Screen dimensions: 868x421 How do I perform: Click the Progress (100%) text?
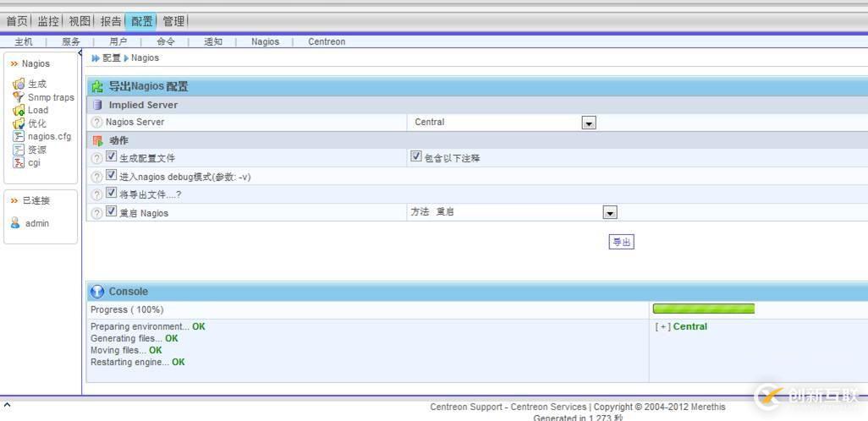[127, 309]
